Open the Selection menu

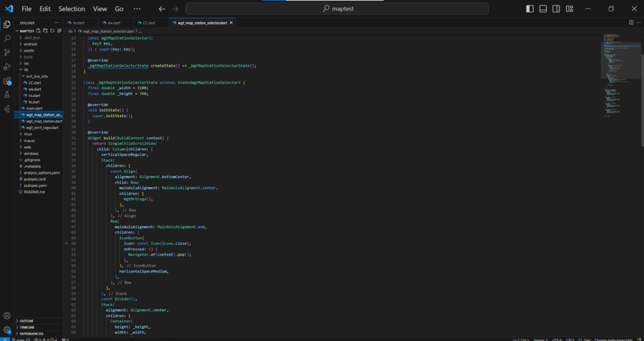[71, 9]
